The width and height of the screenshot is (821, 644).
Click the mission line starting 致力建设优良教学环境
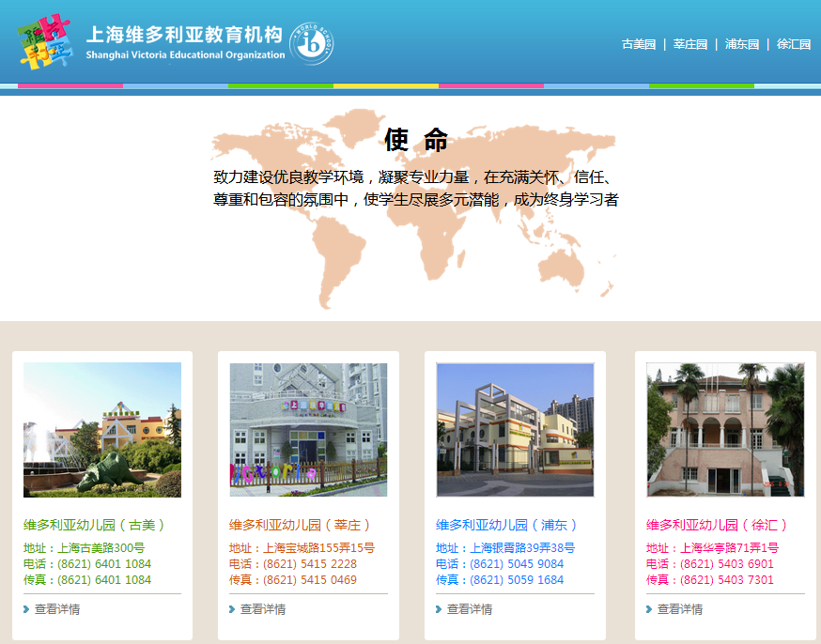tap(413, 176)
